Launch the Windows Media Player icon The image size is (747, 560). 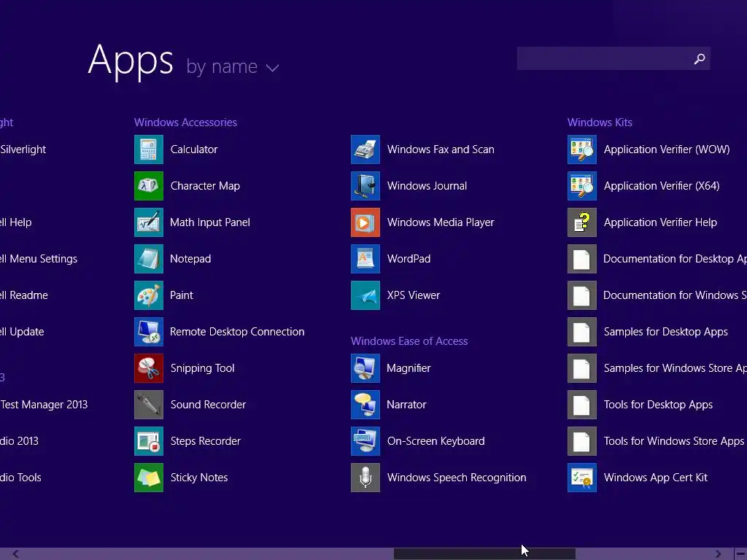365,222
